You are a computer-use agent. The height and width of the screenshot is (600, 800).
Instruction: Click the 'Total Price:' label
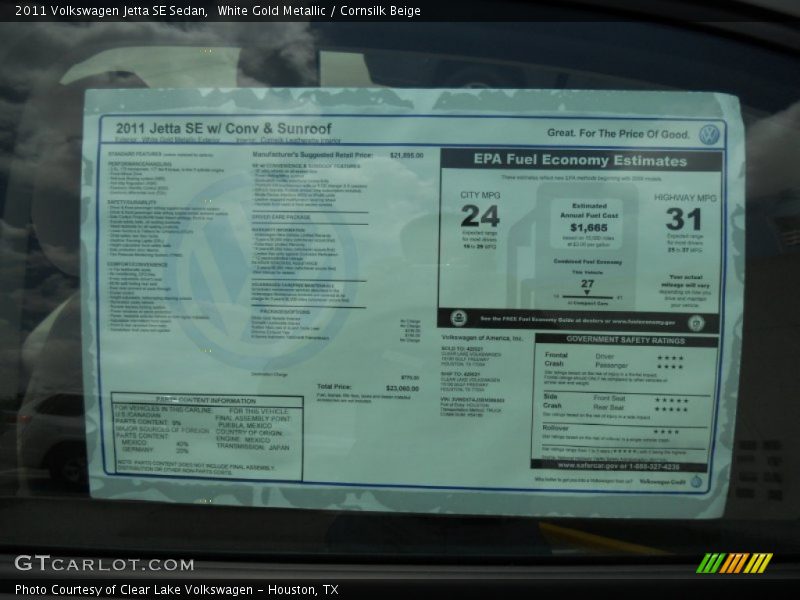pyautogui.click(x=334, y=387)
